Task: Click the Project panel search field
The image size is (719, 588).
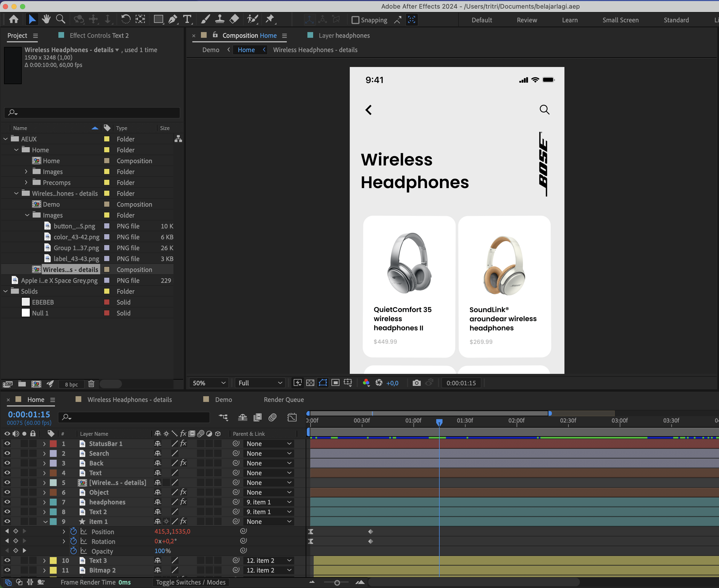Action: point(92,113)
